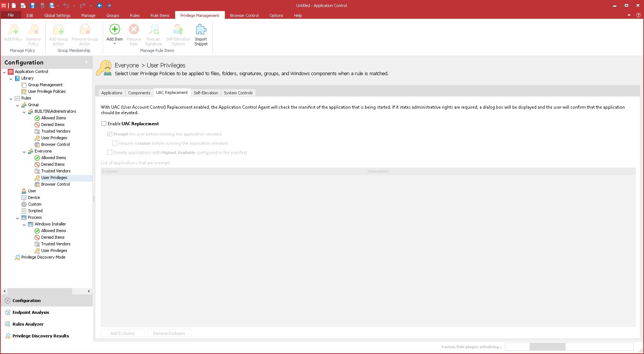644x354 pixels.
Task: Open Privilege Discovery Results view
Action: 40,336
